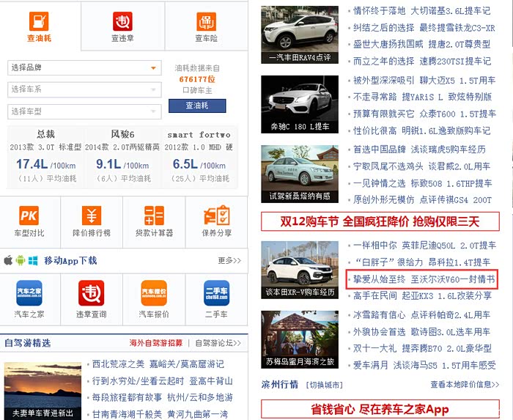
Task: Open the 汽车报价 app icon
Action: (154, 293)
